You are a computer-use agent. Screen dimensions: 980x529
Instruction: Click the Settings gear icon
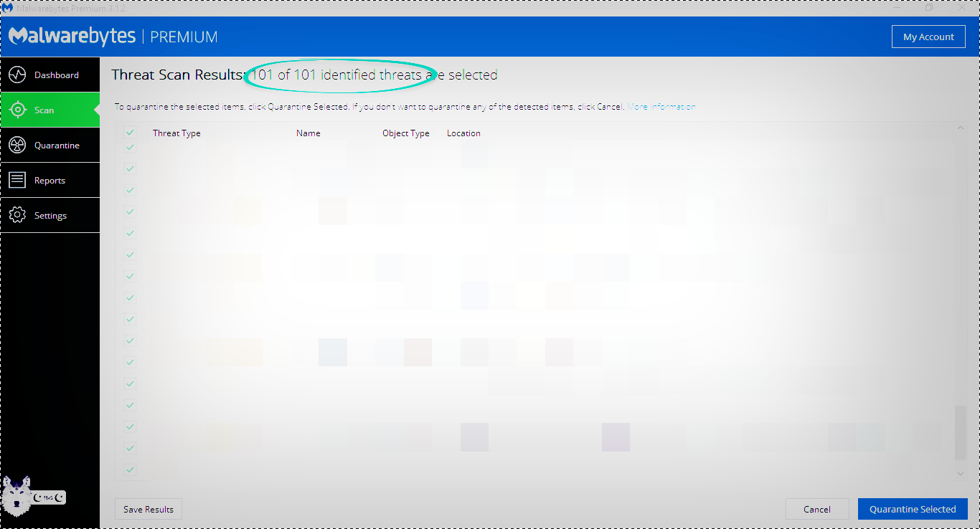click(x=18, y=216)
